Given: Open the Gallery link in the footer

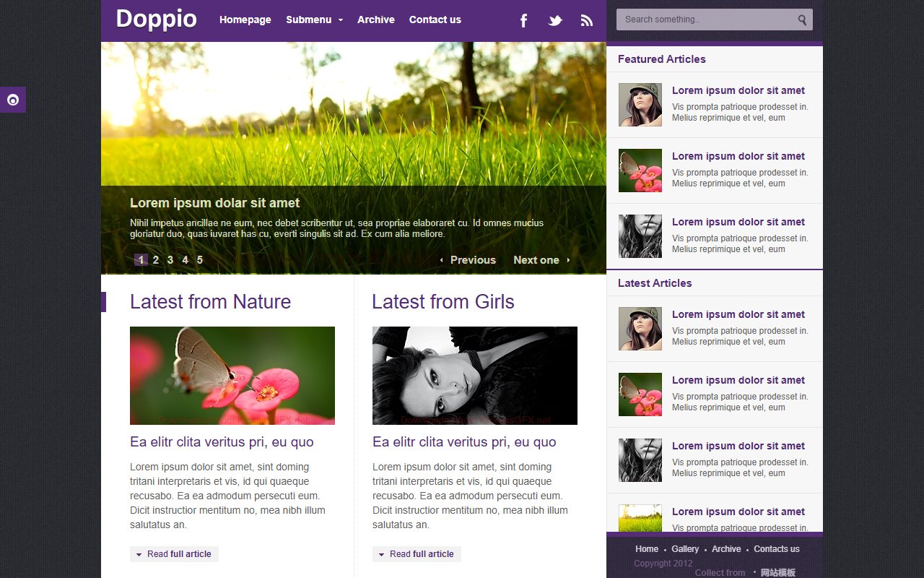Looking at the screenshot, I should pos(685,549).
